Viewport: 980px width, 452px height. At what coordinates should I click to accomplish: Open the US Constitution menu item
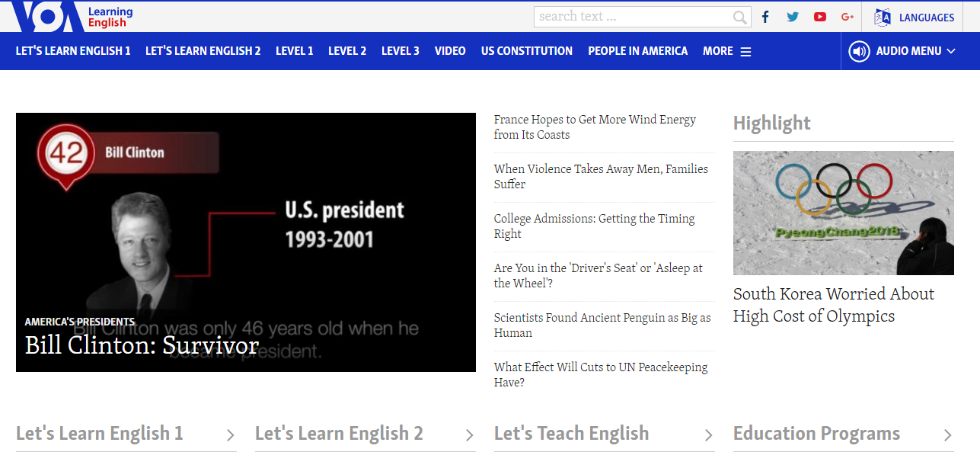coord(527,51)
